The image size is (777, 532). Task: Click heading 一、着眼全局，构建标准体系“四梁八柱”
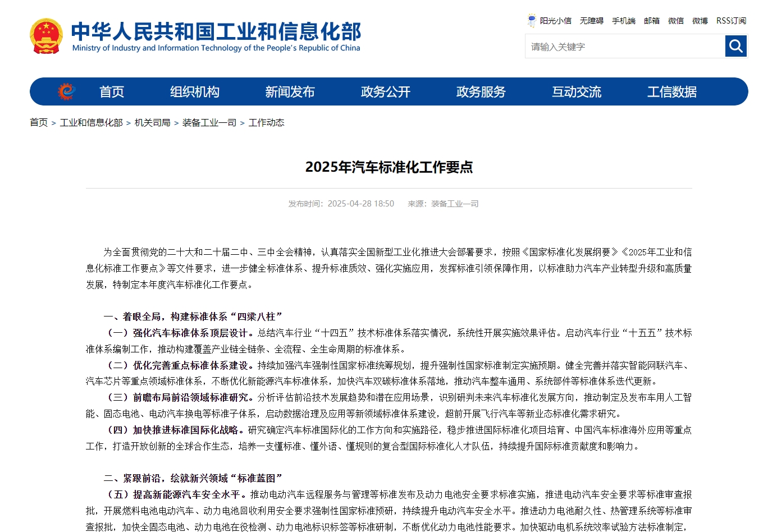click(x=193, y=317)
